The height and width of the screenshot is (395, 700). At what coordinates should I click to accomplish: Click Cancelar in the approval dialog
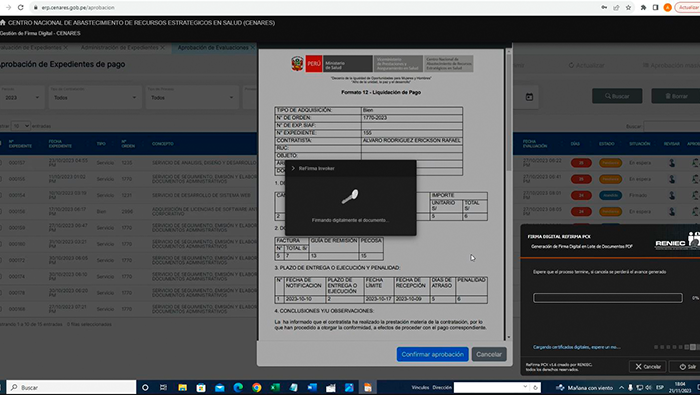(x=489, y=354)
